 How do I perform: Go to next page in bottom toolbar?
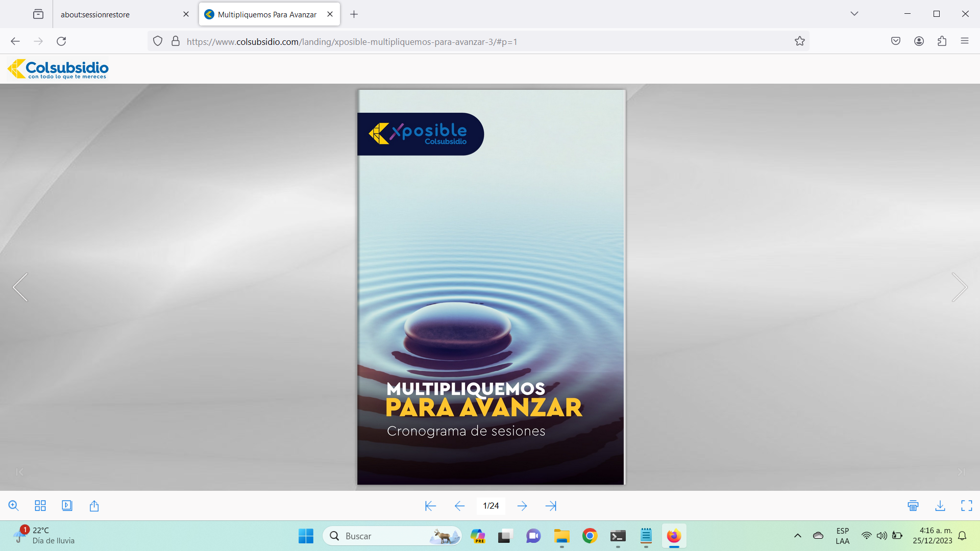point(522,506)
